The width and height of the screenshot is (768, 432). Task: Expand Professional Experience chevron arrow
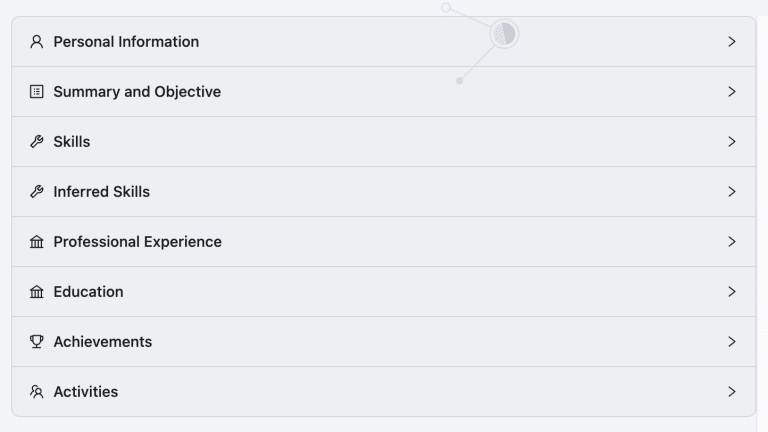click(732, 241)
